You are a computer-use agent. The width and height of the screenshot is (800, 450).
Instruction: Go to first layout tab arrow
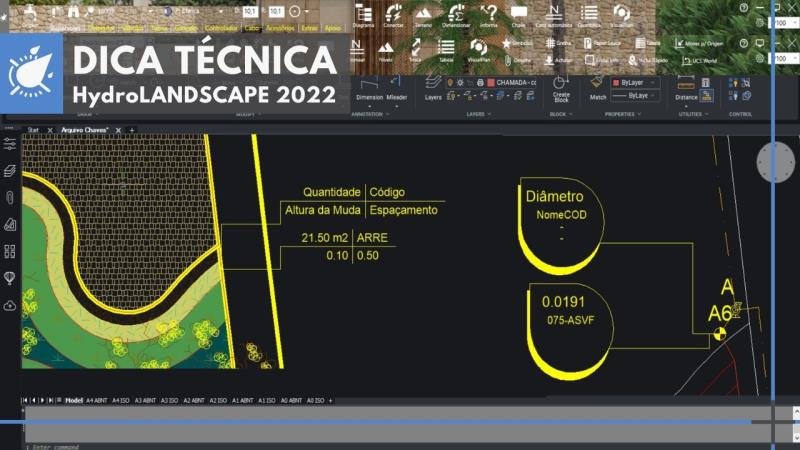click(24, 401)
